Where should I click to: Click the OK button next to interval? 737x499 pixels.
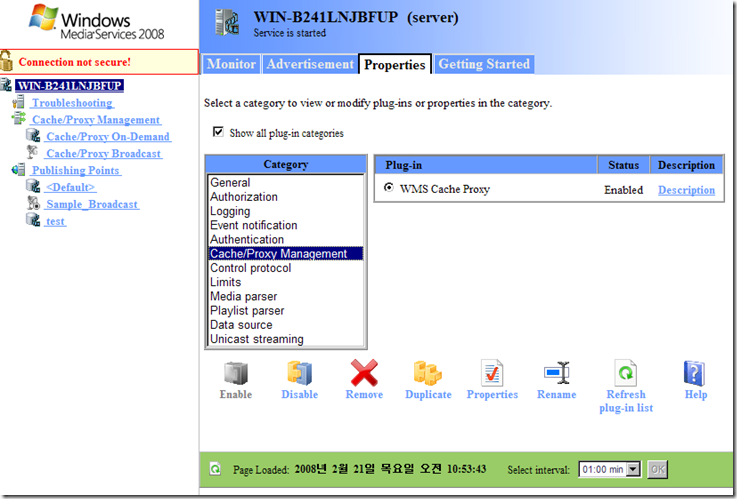click(x=657, y=469)
